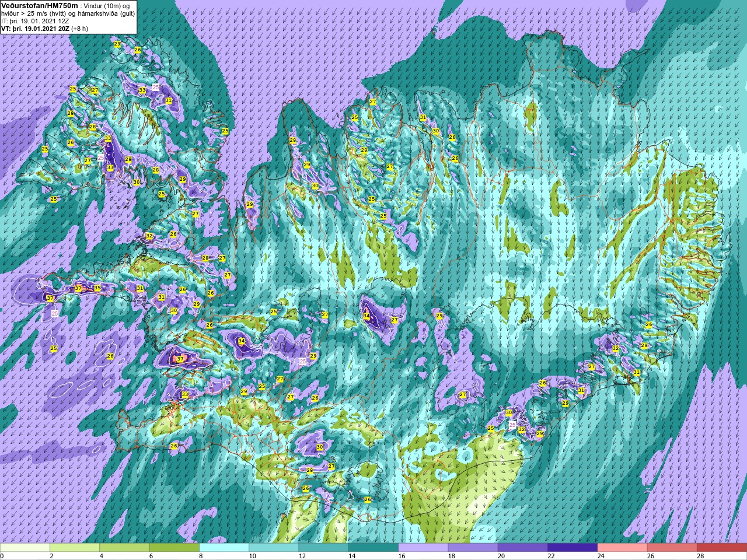Click the legend tick number 8

pyautogui.click(x=201, y=556)
